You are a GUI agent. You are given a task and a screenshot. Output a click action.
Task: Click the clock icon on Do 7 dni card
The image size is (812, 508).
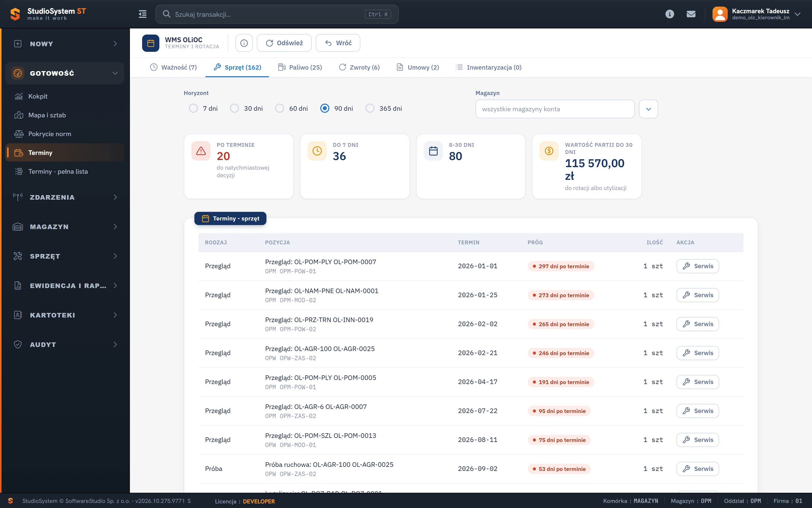[317, 151]
